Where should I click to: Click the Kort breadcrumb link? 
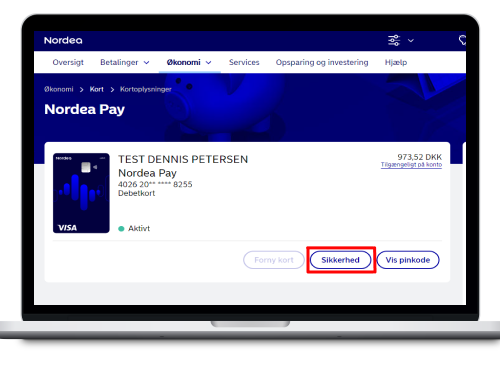97,89
